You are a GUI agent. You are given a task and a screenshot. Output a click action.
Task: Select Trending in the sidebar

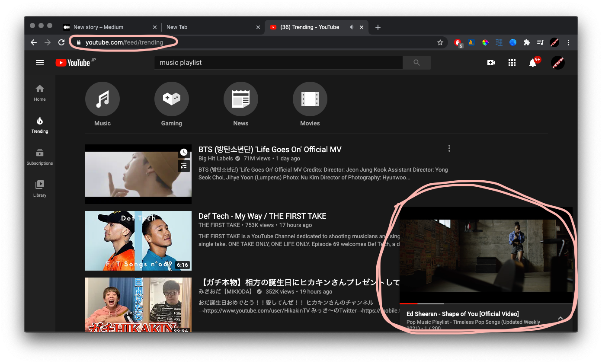40,125
